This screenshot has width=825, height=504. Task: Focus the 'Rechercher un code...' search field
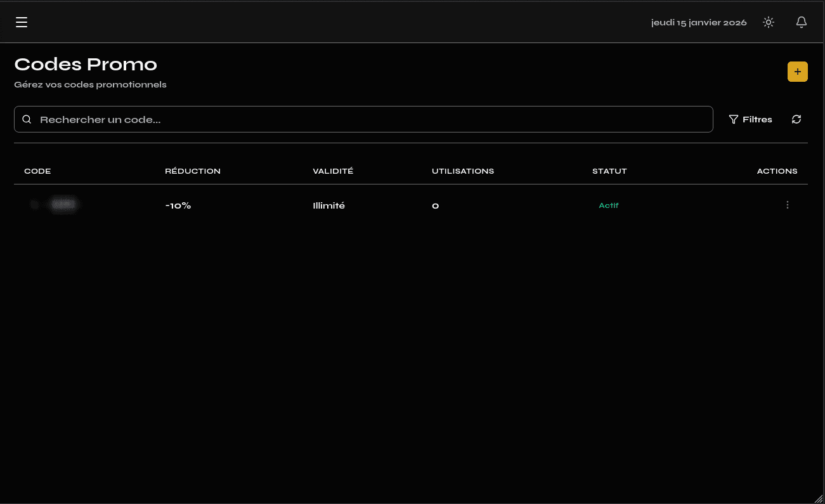coord(368,119)
